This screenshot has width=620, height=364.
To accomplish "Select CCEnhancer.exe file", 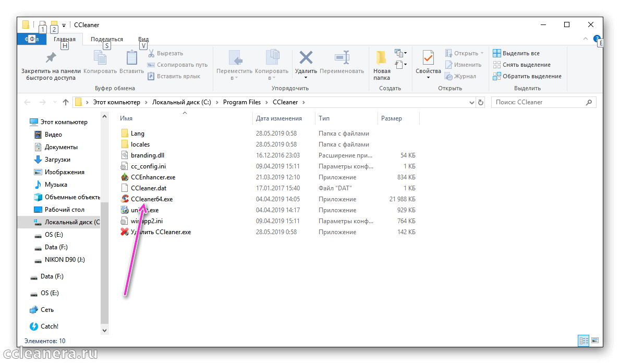I will point(153,177).
